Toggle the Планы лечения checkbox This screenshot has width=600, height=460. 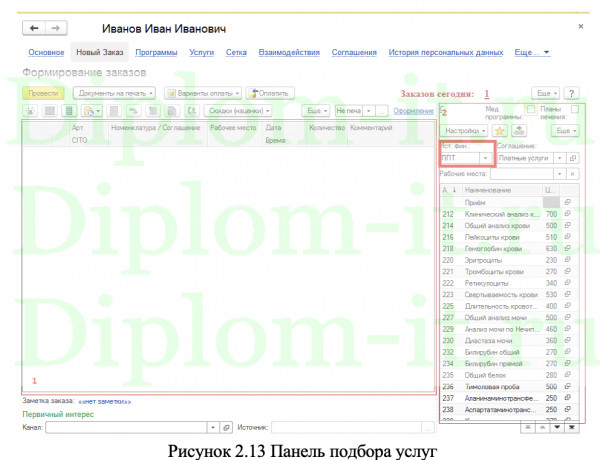[574, 108]
